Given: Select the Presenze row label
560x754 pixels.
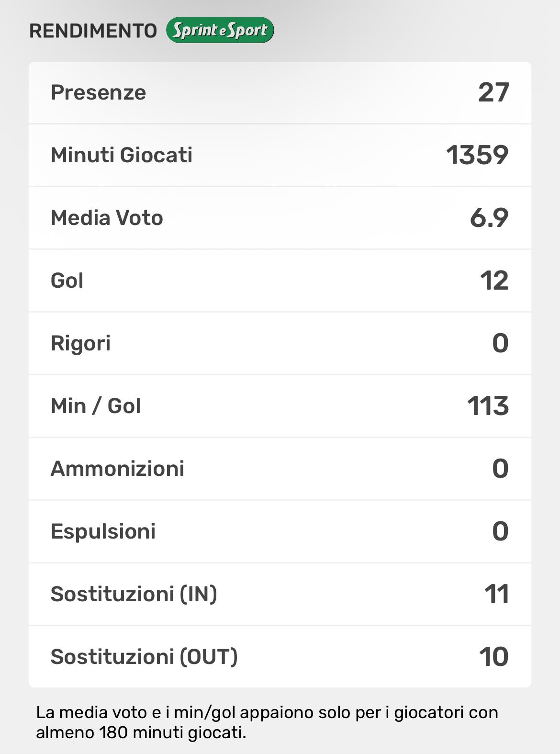Looking at the screenshot, I should [98, 92].
